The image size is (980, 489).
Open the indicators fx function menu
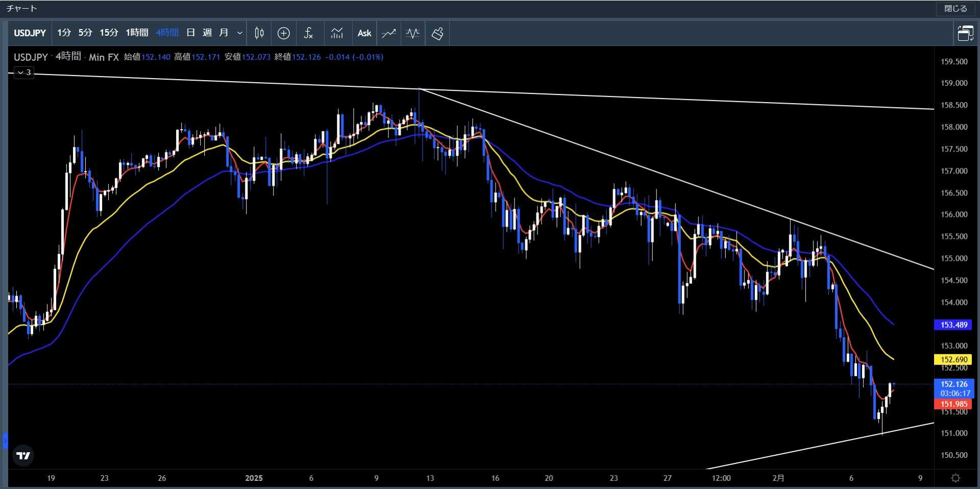click(x=308, y=33)
